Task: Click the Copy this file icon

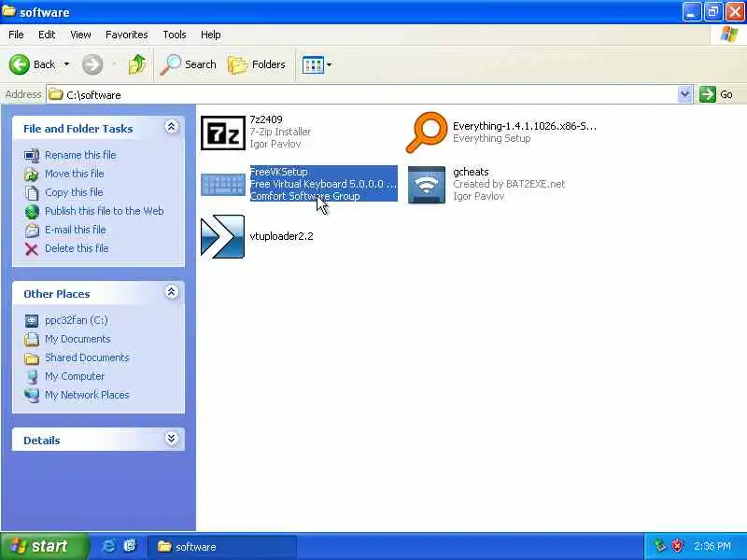Action: (x=32, y=193)
